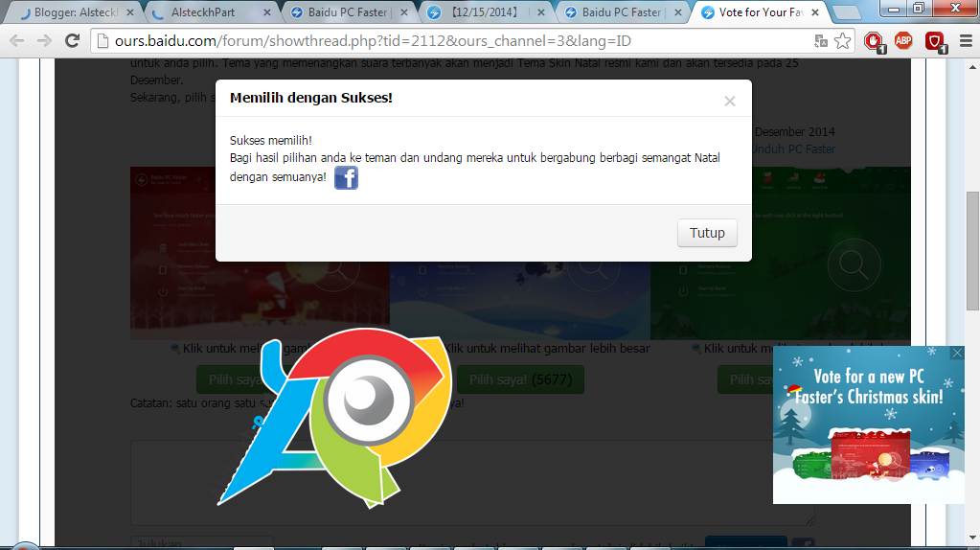Vote using Pilih saya! (5677) button

[520, 379]
